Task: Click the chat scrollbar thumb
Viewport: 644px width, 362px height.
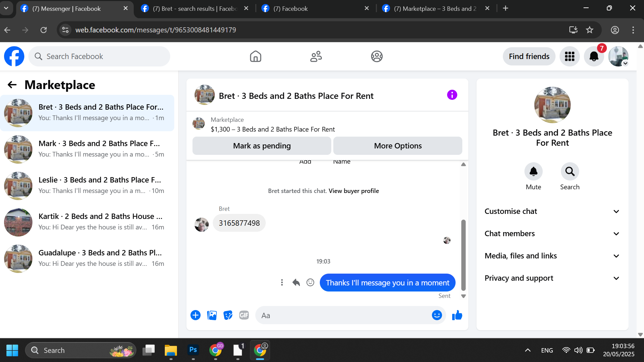Action: click(463, 255)
